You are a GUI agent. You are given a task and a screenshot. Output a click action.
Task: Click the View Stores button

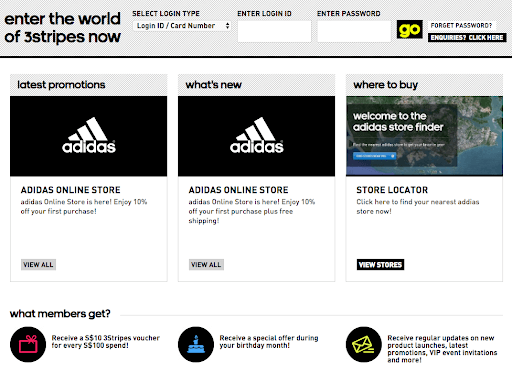pyautogui.click(x=380, y=265)
